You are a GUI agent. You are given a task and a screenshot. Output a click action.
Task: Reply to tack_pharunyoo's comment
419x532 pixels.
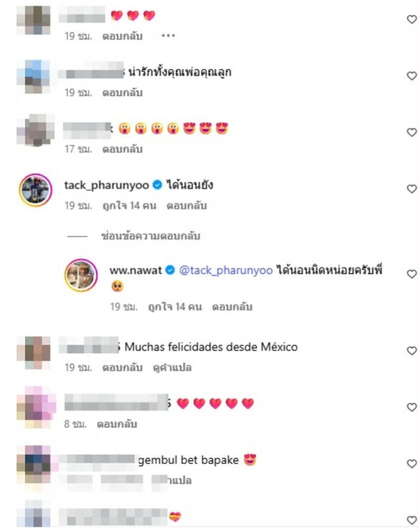[x=186, y=205]
